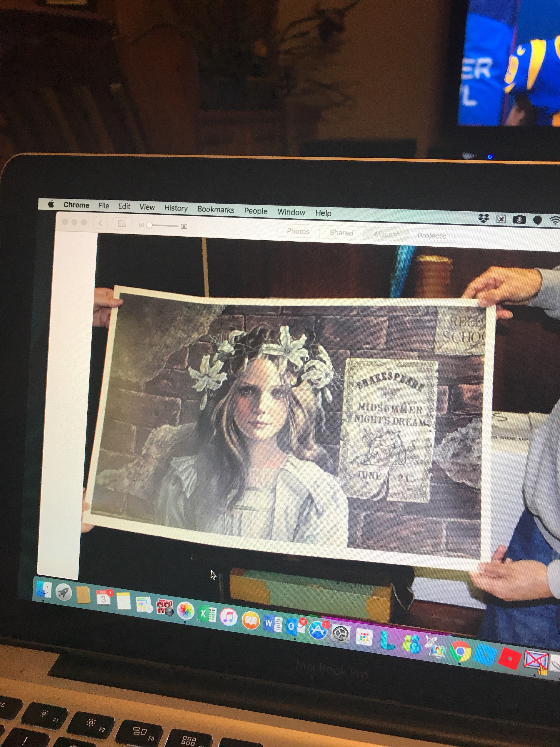Open the File menu

pyautogui.click(x=104, y=206)
